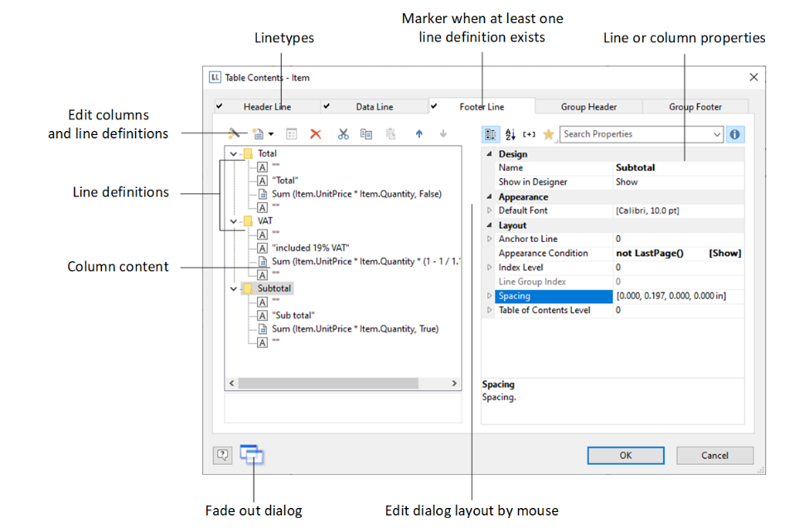Click the favorites star icon
799x532 pixels.
pos(548,134)
